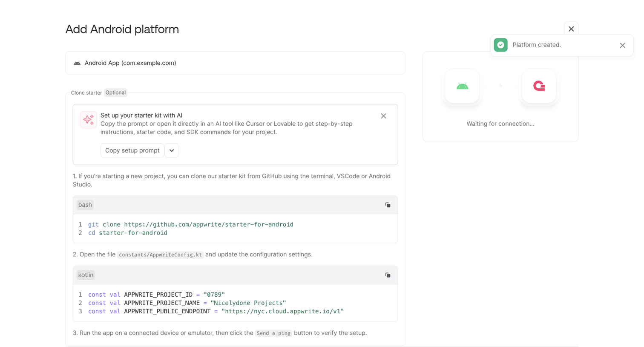Click the kotlin language label

point(86,275)
